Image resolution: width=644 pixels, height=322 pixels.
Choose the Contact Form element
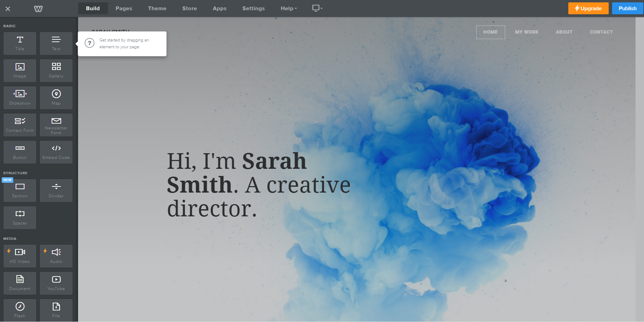tap(20, 125)
